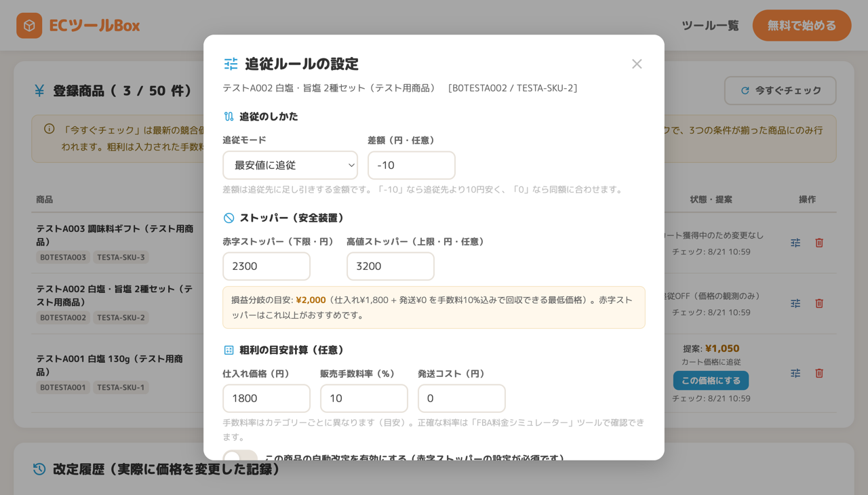Click the B0TESTA001 tag
The width and height of the screenshot is (868, 495).
click(x=63, y=388)
